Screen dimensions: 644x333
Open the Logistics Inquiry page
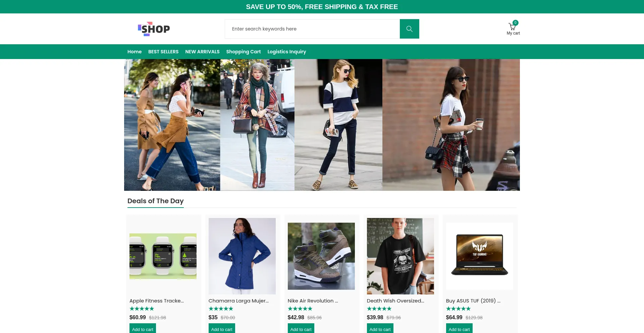click(x=286, y=52)
